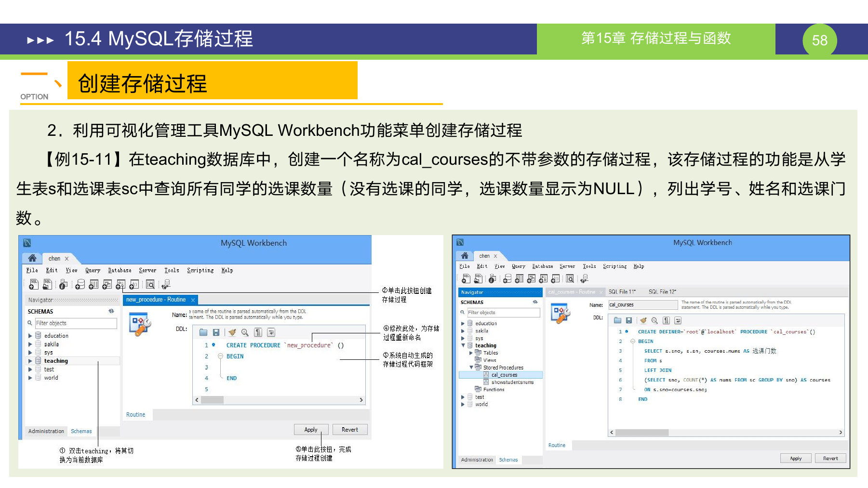868x488 pixels.
Task: Reconnect to DBMS in new_procedure window toolbar
Action: point(166,284)
